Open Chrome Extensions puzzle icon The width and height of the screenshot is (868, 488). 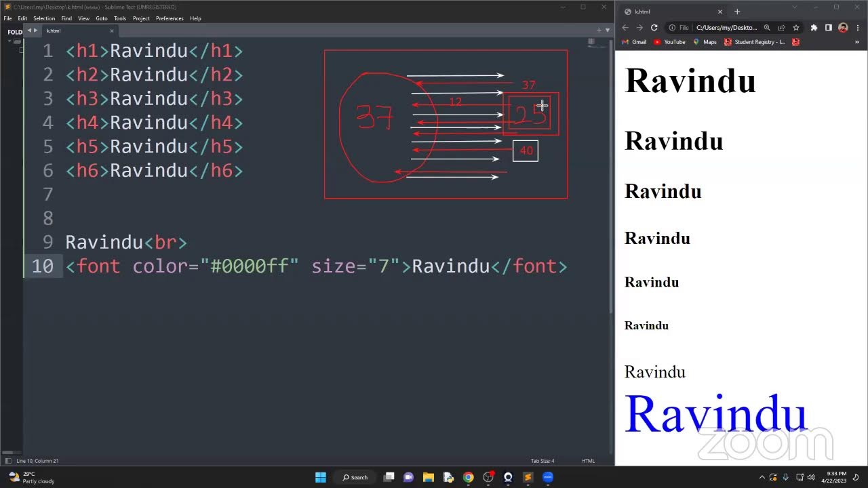click(814, 28)
